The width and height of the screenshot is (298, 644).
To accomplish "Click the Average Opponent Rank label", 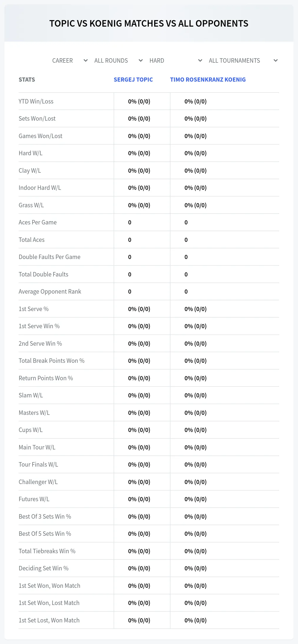I will pos(50,292).
